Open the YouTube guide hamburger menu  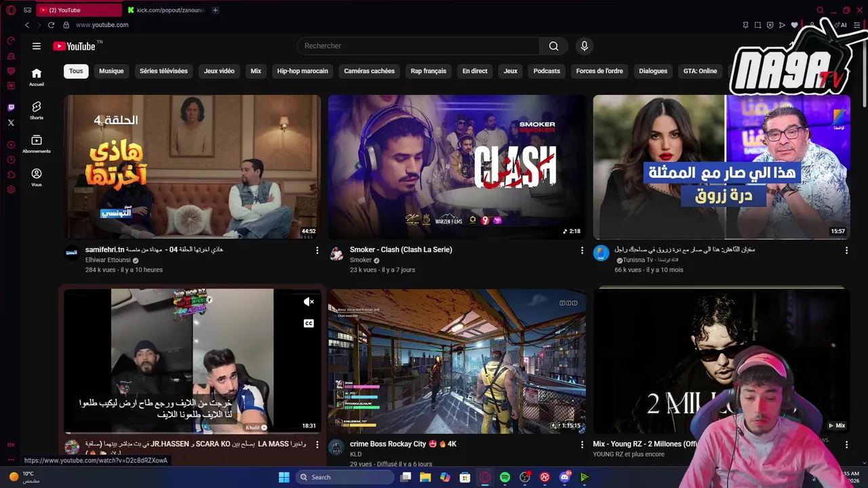pos(37,46)
